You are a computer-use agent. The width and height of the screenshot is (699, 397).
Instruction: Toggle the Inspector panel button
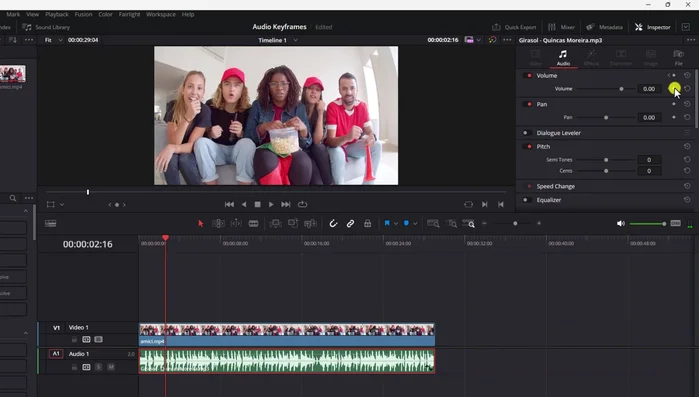pos(653,27)
